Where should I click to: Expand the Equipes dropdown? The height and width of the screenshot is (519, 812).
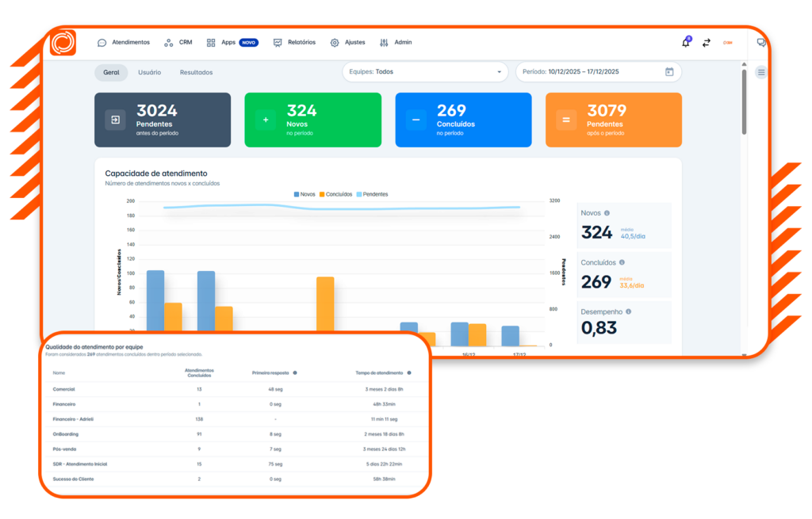click(426, 72)
